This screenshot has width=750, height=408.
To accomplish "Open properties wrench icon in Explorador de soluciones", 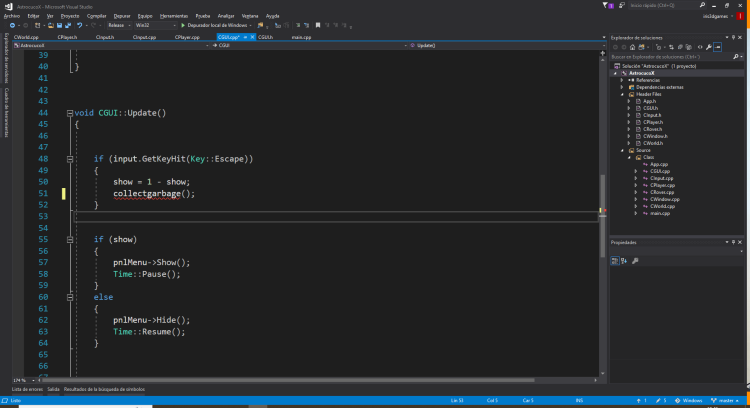I will [x=708, y=46].
